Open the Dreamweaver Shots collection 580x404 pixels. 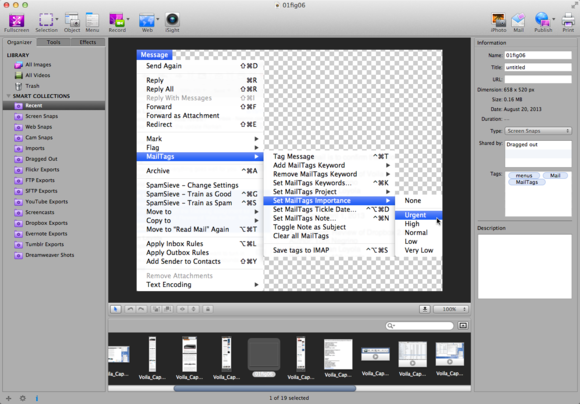[x=49, y=255]
